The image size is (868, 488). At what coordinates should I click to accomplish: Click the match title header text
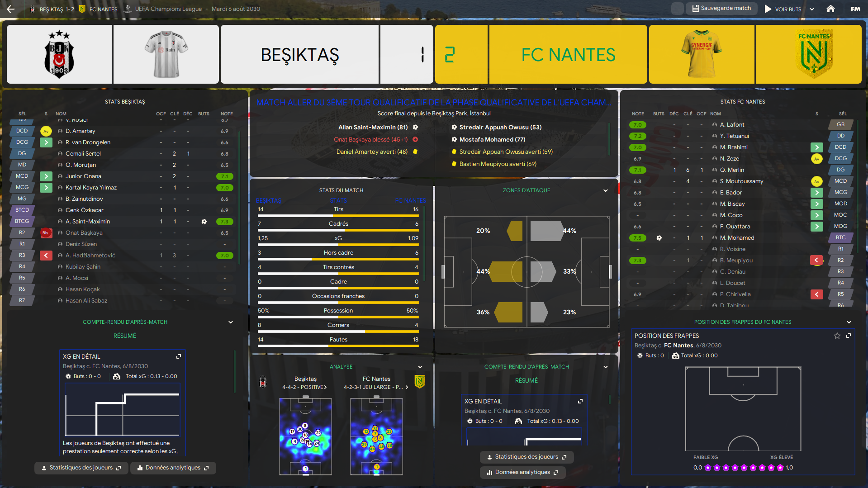pos(434,103)
